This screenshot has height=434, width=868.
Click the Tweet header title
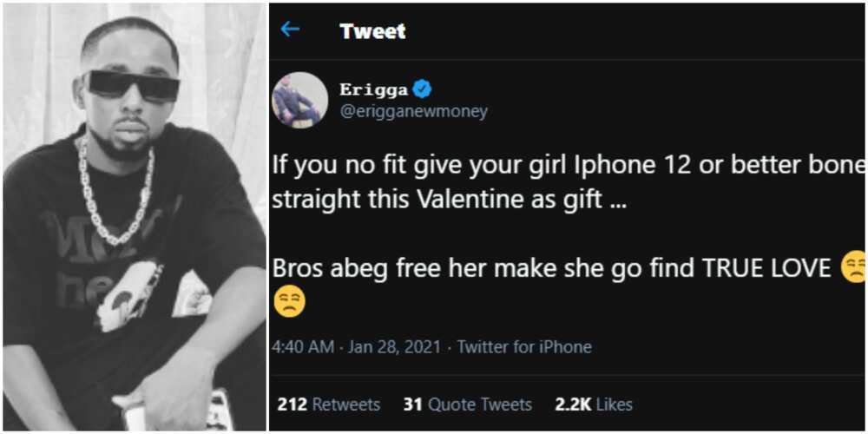(x=372, y=31)
